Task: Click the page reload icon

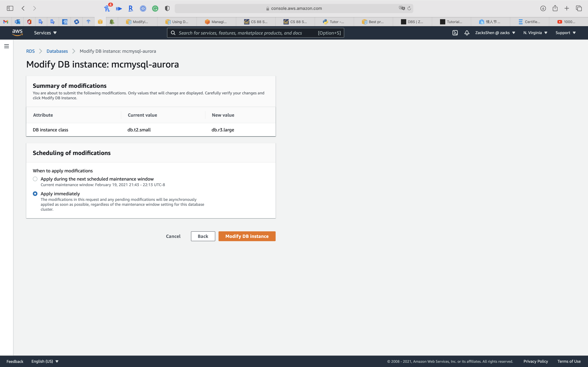Action: point(409,8)
